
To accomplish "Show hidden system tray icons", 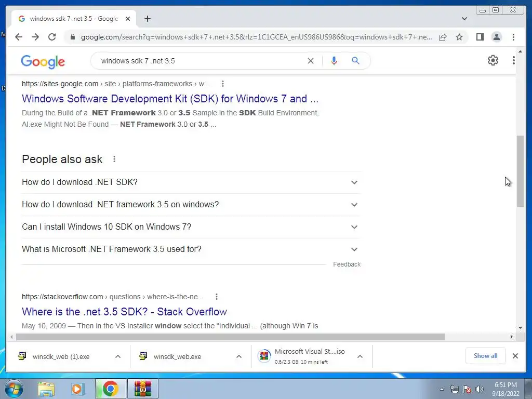I will pyautogui.click(x=442, y=389).
